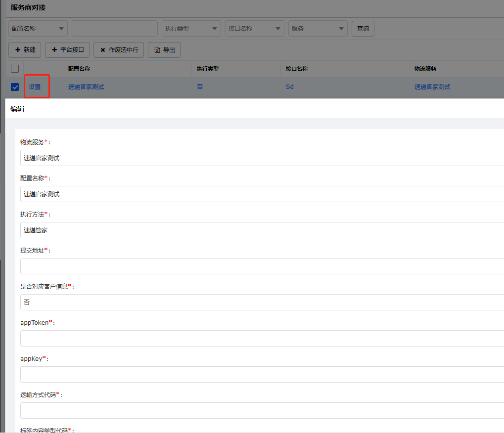Sort by the 物流服务 column header
Image resolution: width=504 pixels, height=433 pixels.
[425, 69]
